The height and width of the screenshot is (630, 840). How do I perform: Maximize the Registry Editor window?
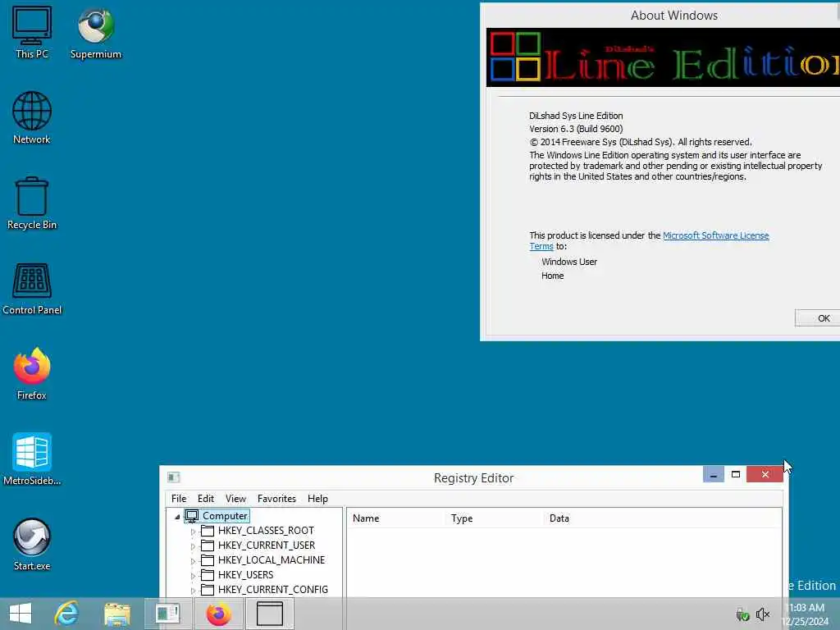736,475
